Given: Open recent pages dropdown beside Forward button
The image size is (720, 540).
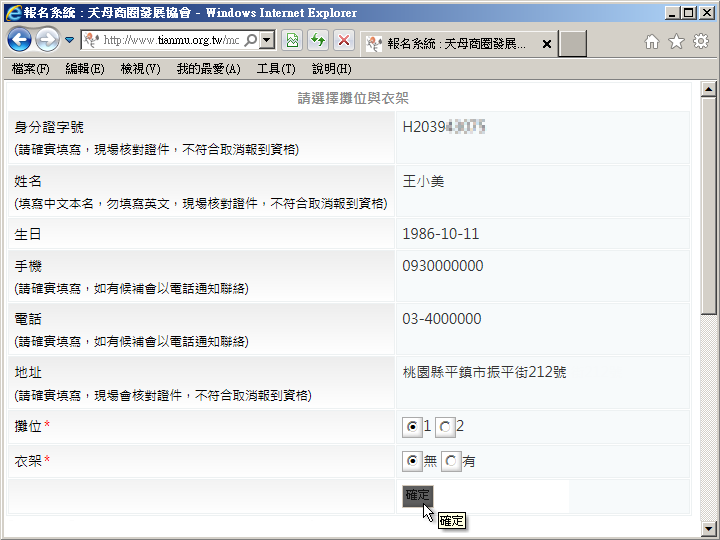Looking at the screenshot, I should pos(70,41).
